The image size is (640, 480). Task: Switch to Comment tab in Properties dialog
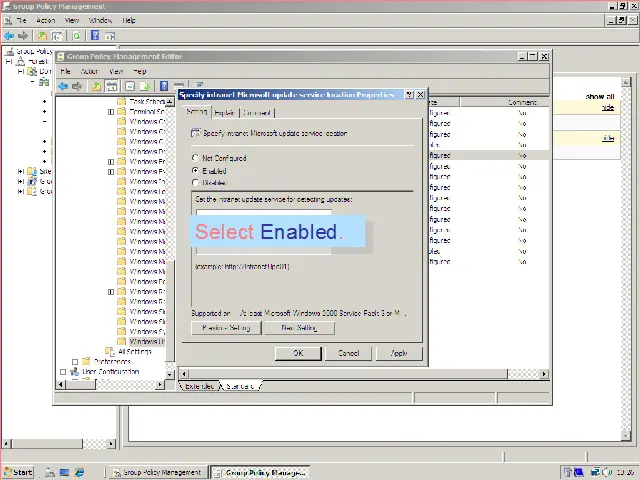[x=257, y=113]
